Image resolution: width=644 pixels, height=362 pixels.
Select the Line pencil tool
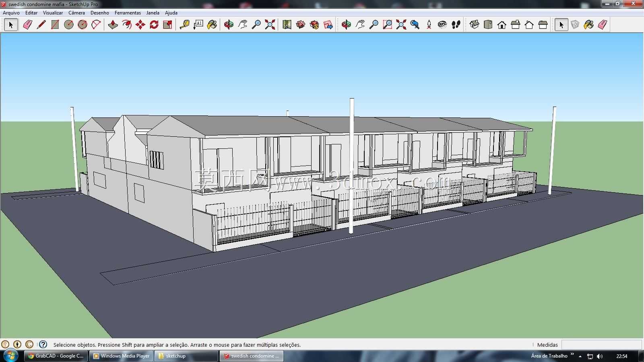[x=41, y=25]
